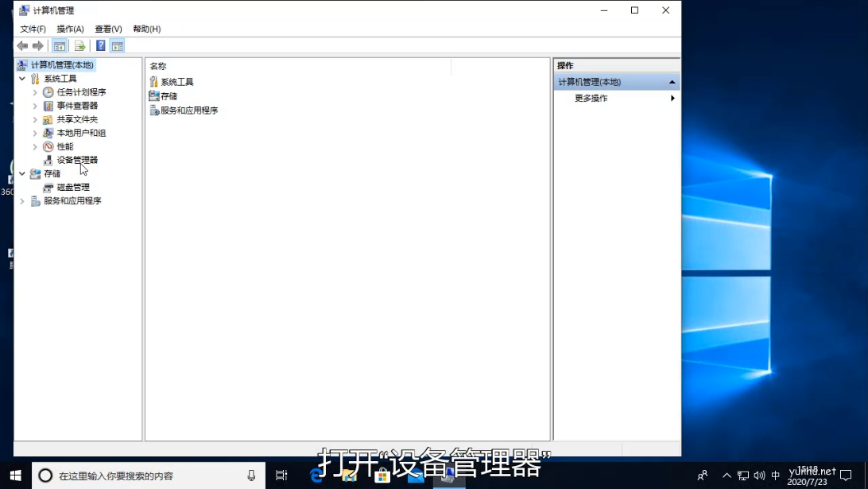This screenshot has height=489, width=868.
Task: Click the 系统工具 icon in the center list
Action: point(154,82)
